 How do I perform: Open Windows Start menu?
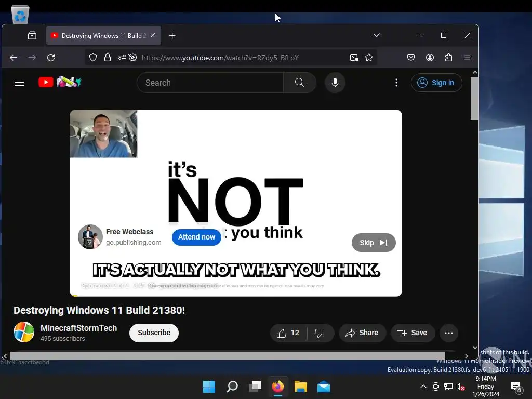(209, 387)
